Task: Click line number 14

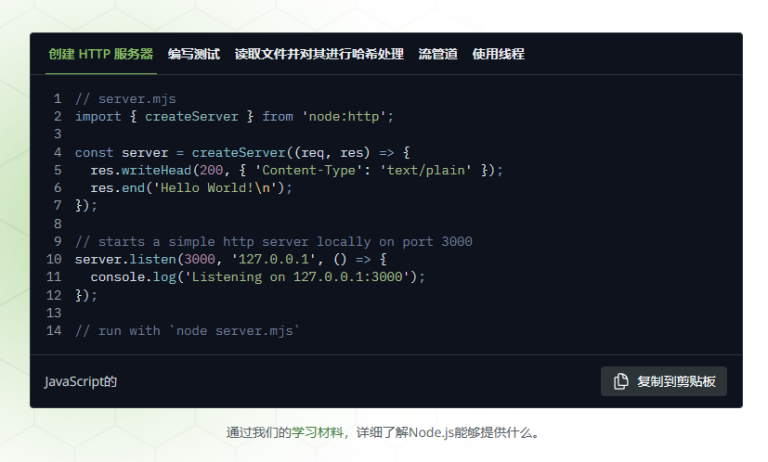Action: point(54,331)
